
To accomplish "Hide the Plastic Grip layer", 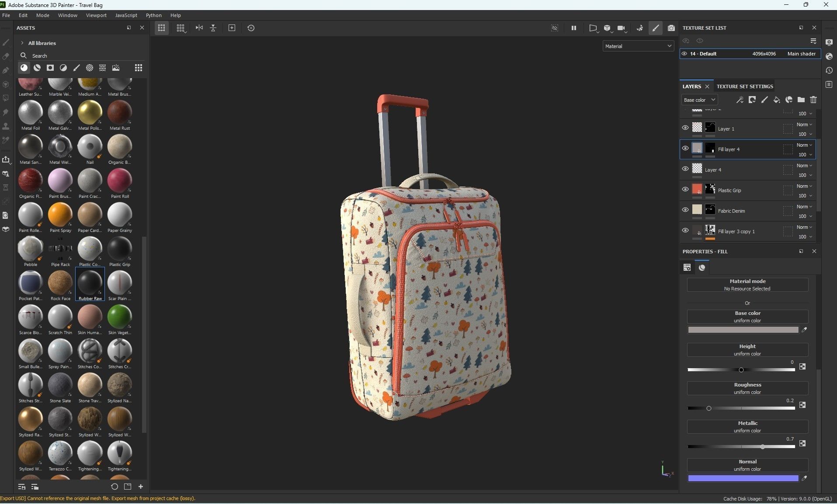I will 685,190.
